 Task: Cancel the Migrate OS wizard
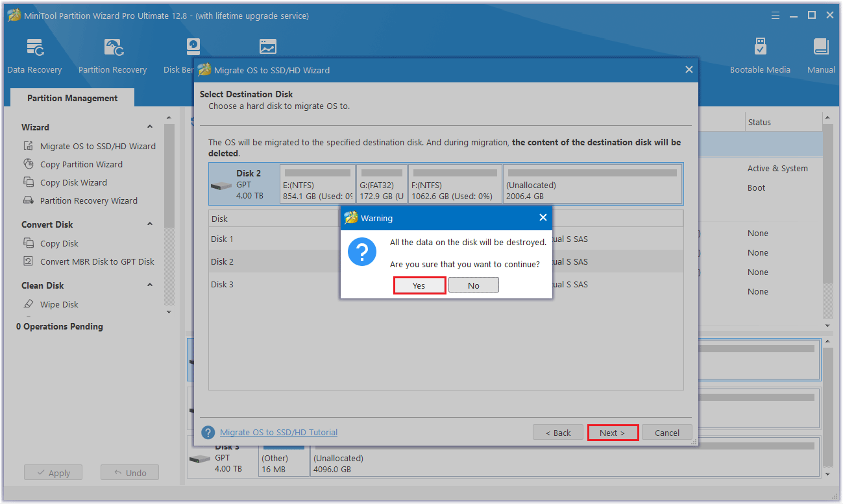point(667,433)
